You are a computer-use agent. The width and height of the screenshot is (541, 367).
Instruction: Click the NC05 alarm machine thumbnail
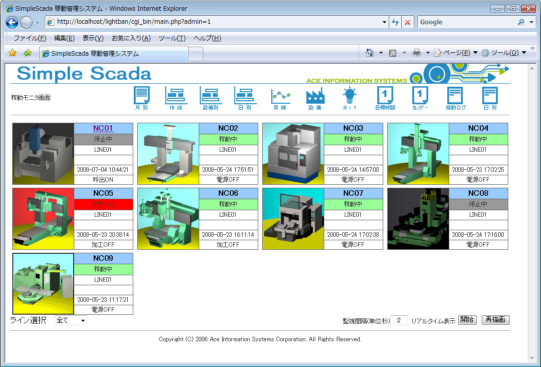pyautogui.click(x=43, y=219)
